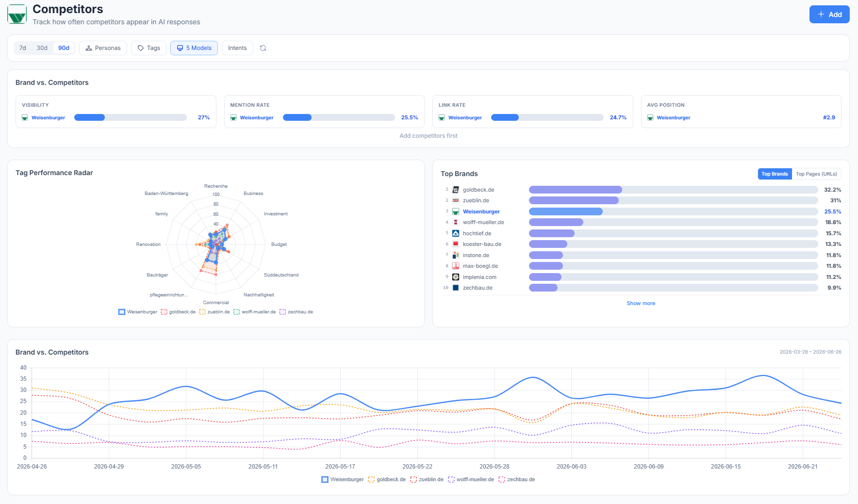This screenshot has width=858, height=504.
Task: Click the goldbeck.de favicon in Top Brands
Action: (x=456, y=190)
